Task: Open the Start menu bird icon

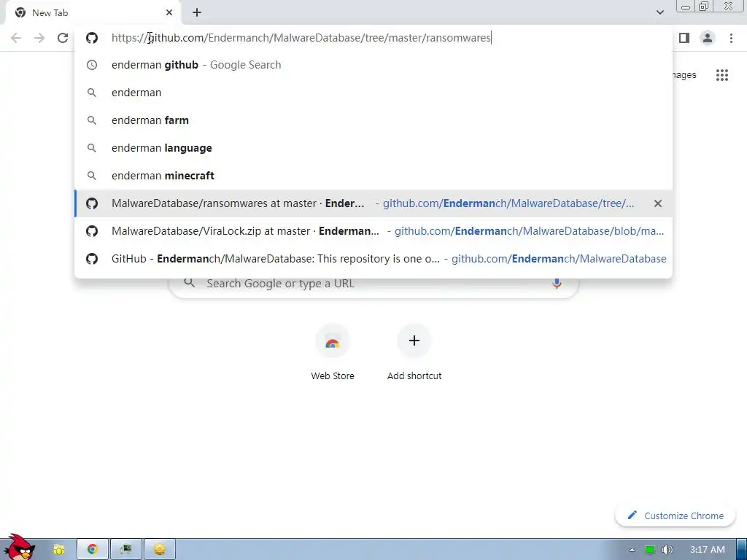Action: (x=18, y=548)
